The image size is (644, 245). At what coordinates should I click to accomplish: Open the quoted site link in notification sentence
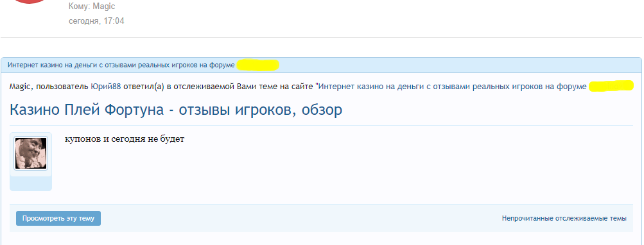[453, 87]
